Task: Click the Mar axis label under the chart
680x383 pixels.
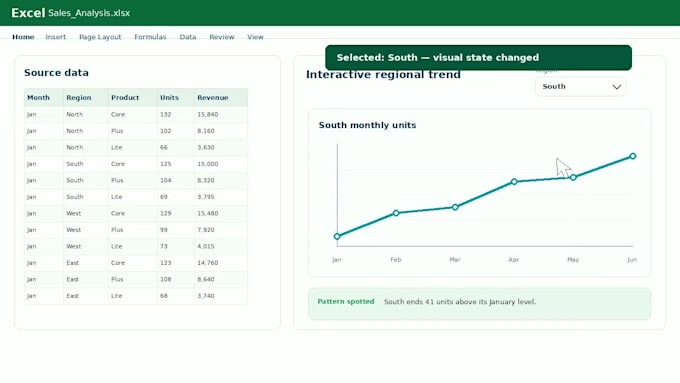Action: pyautogui.click(x=454, y=260)
